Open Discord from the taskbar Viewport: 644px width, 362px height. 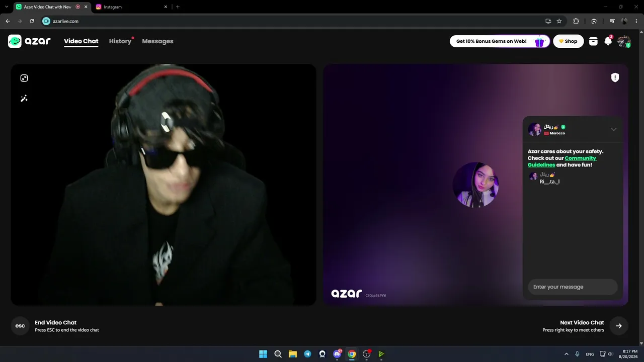pos(337,354)
